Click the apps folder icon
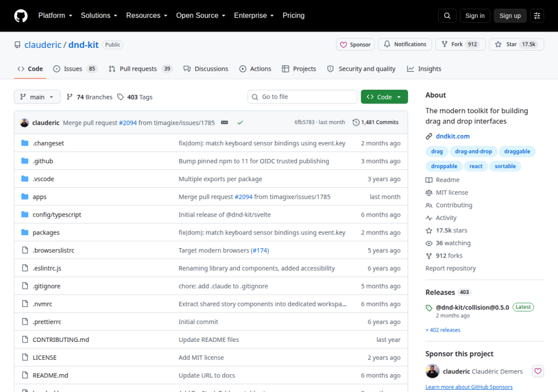 pyautogui.click(x=25, y=197)
